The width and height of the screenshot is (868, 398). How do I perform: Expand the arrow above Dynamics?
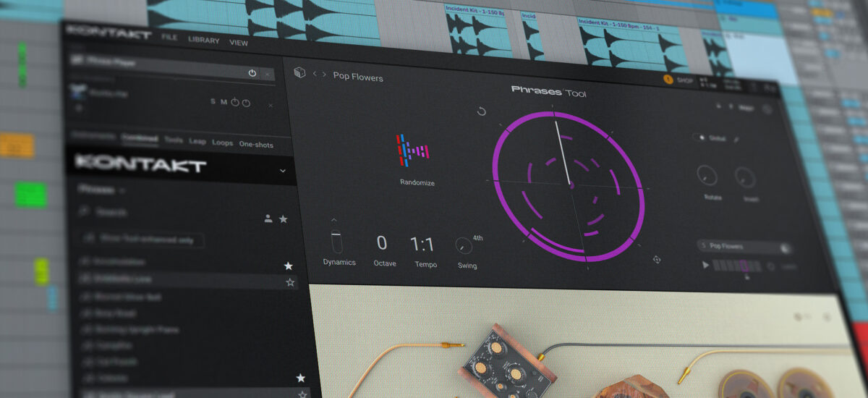click(x=334, y=219)
